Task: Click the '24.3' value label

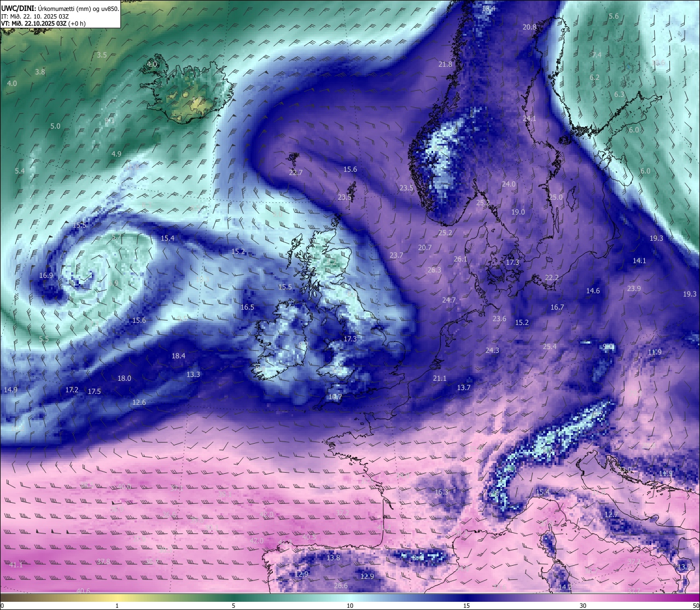Action: 492,350
